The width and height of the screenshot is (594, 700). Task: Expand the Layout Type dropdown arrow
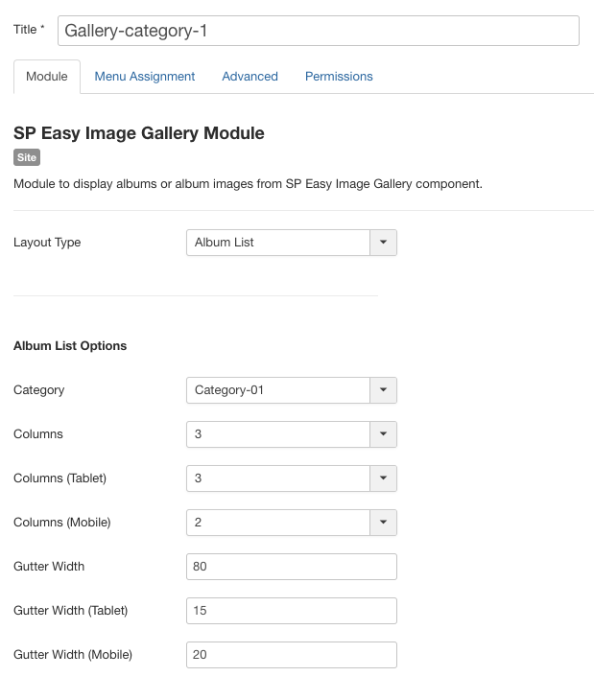(383, 243)
